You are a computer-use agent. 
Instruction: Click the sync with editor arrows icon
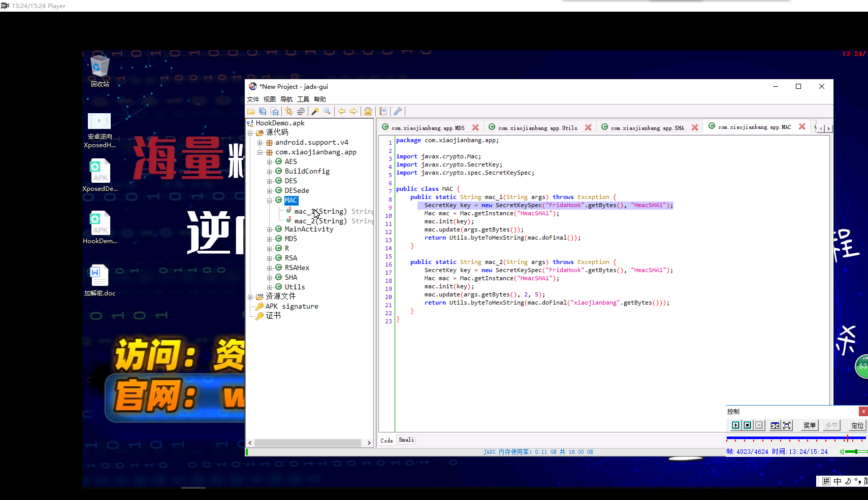click(289, 111)
